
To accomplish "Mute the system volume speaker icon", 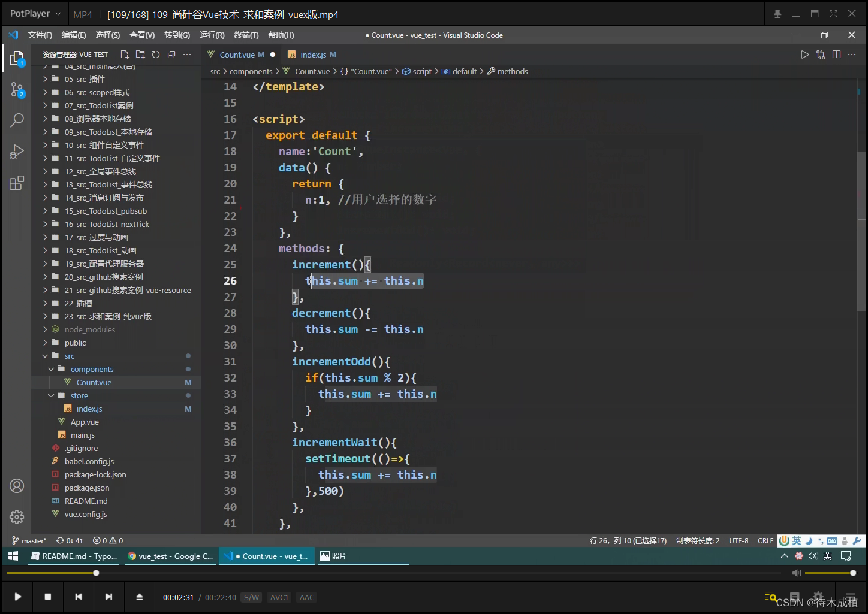I will (813, 555).
